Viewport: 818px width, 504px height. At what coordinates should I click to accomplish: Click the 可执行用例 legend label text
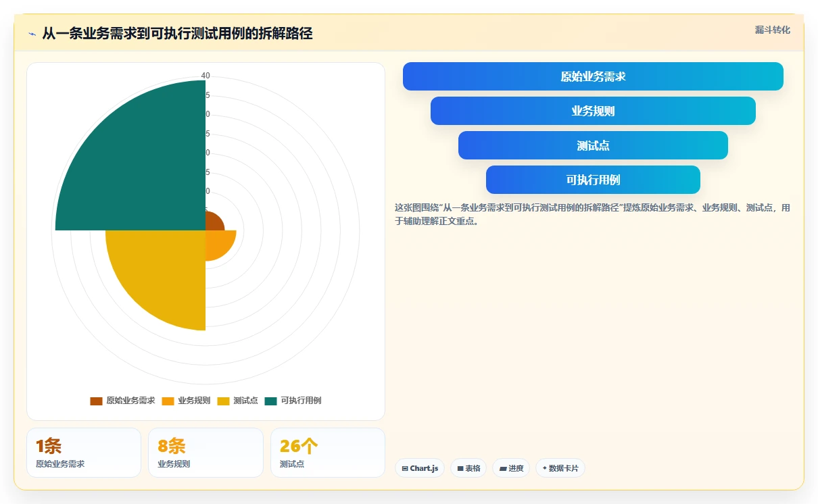[x=301, y=401]
